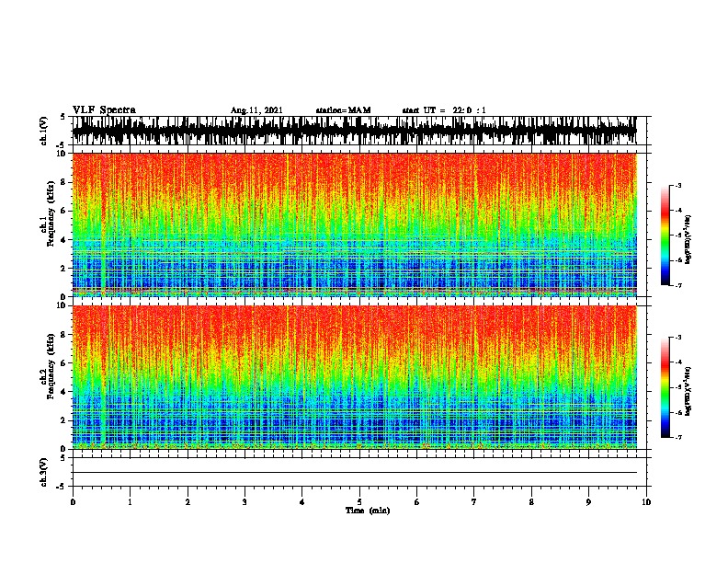The width and height of the screenshot is (728, 563).
Task: Click the ch.1 voltage waveform strip
Action: 354,131
